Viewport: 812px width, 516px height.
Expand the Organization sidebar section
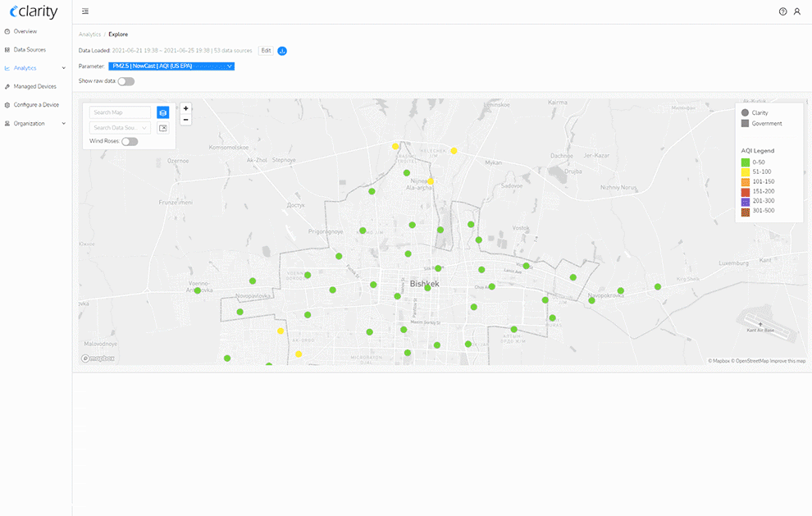(31, 122)
